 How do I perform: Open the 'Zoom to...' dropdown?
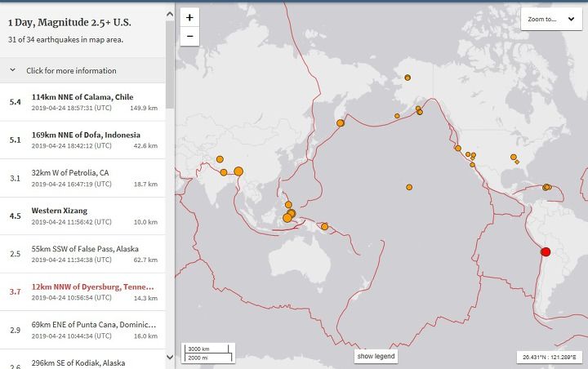tap(551, 19)
